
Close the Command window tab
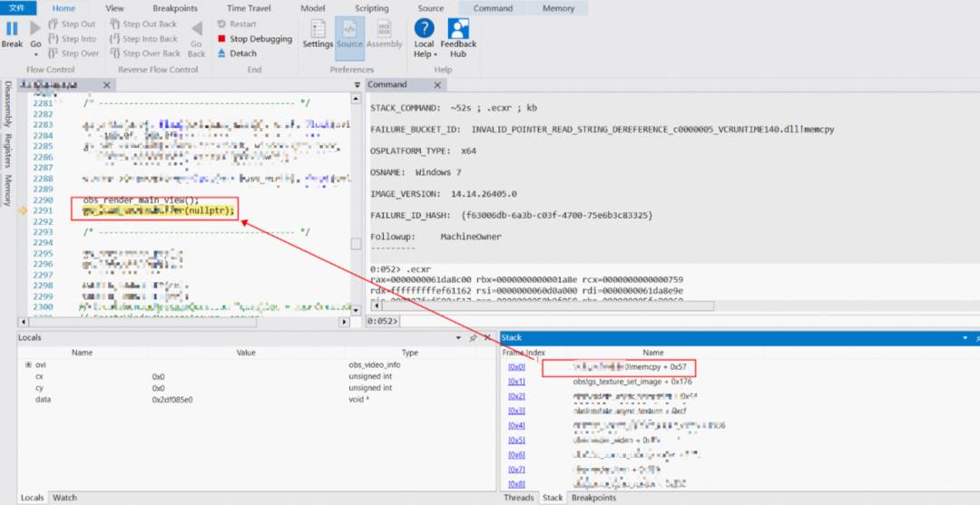437,85
